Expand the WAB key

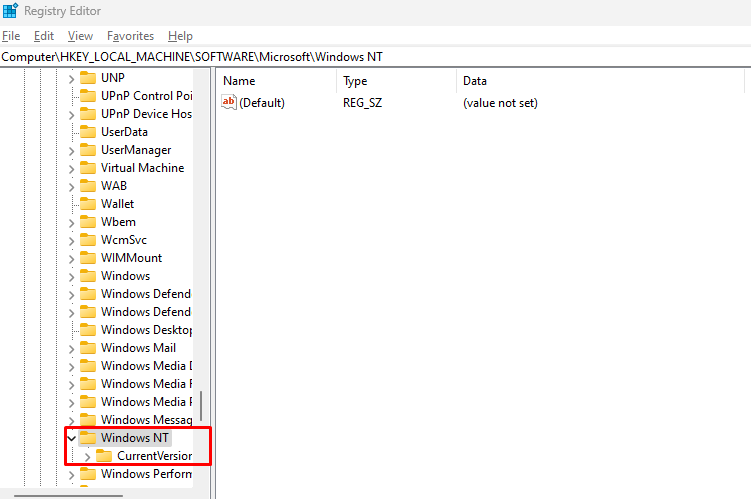71,187
